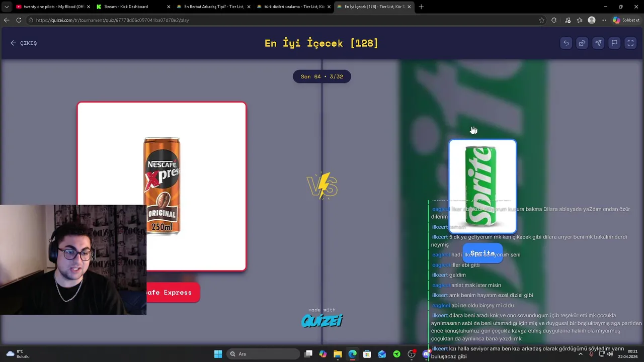
Task: Go back with the browser back arrow
Action: click(7, 20)
